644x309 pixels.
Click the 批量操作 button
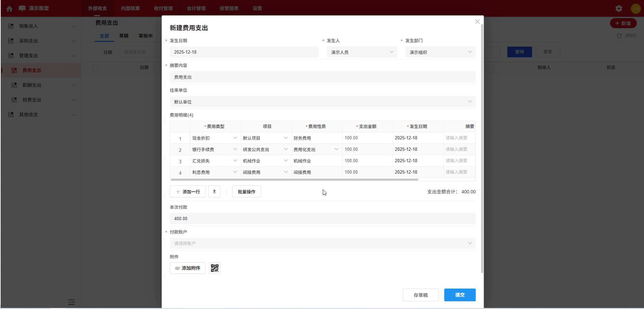click(246, 191)
